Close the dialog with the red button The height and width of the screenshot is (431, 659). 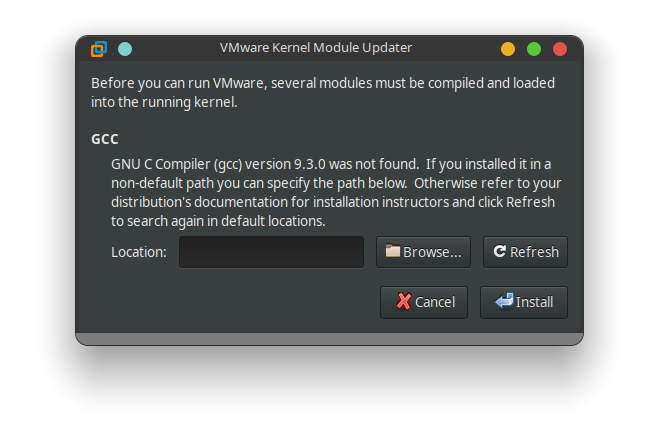(x=560, y=48)
